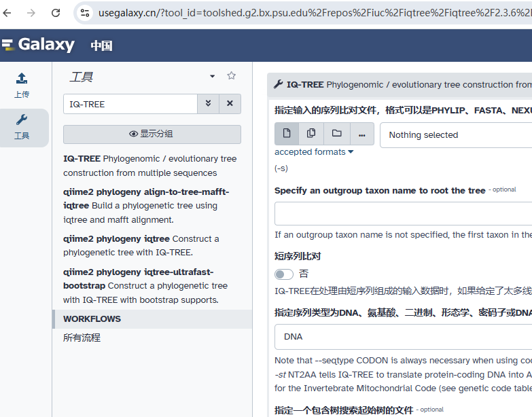This screenshot has height=417, width=532.
Task: Go back with the browser back arrow
Action: [7, 13]
